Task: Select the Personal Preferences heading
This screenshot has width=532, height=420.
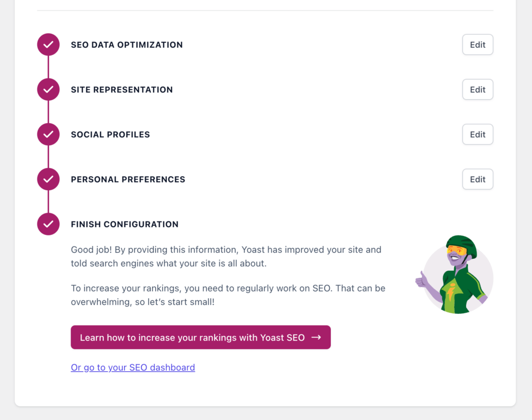Action: click(128, 179)
